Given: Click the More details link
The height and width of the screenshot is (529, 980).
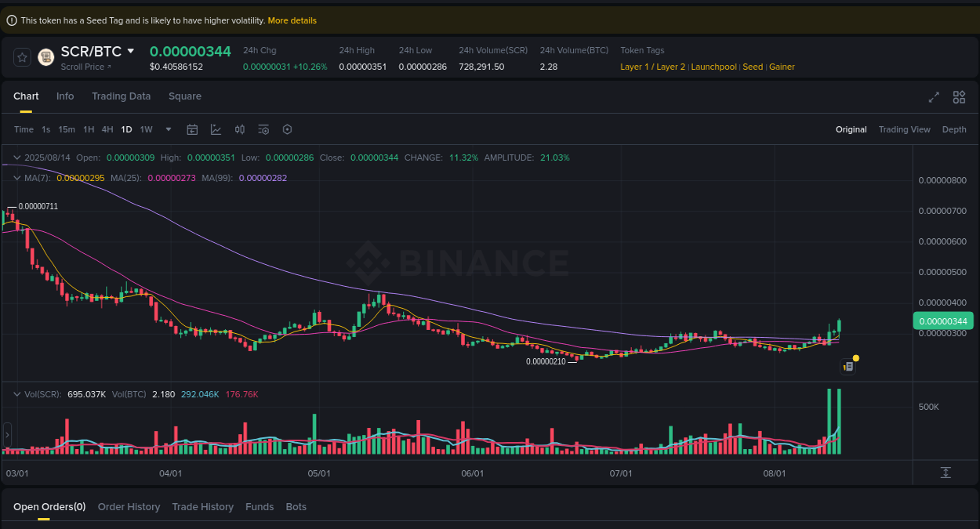Looking at the screenshot, I should (x=292, y=20).
